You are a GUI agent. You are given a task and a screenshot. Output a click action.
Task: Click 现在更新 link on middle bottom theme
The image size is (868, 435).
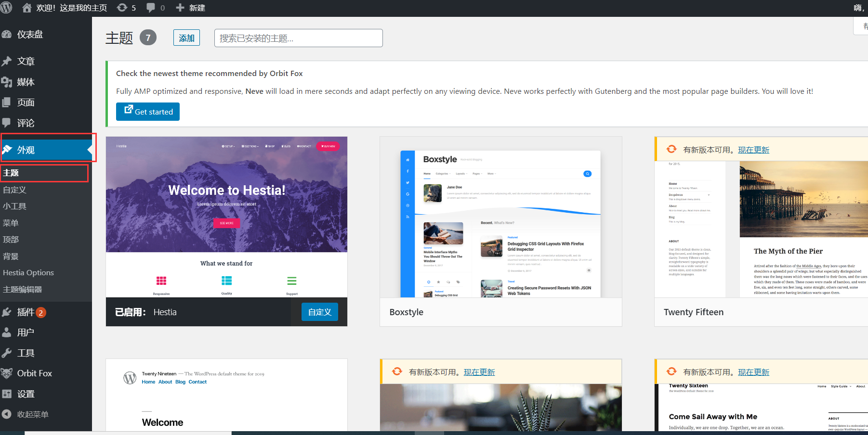479,372
